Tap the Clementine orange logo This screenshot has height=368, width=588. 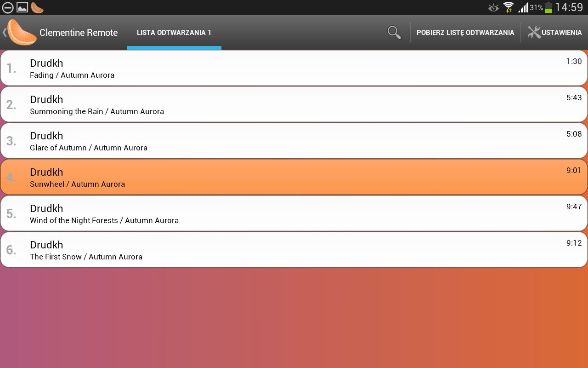point(22,32)
